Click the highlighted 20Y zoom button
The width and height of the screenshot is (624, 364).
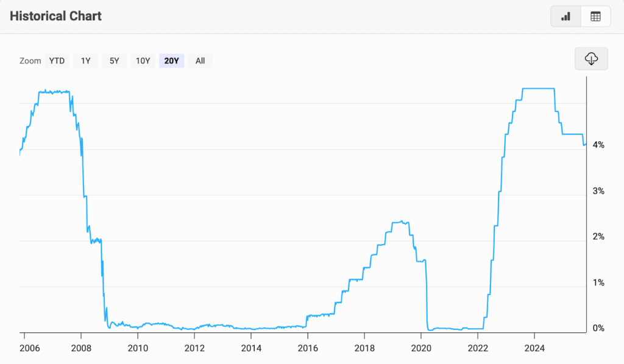(x=171, y=60)
